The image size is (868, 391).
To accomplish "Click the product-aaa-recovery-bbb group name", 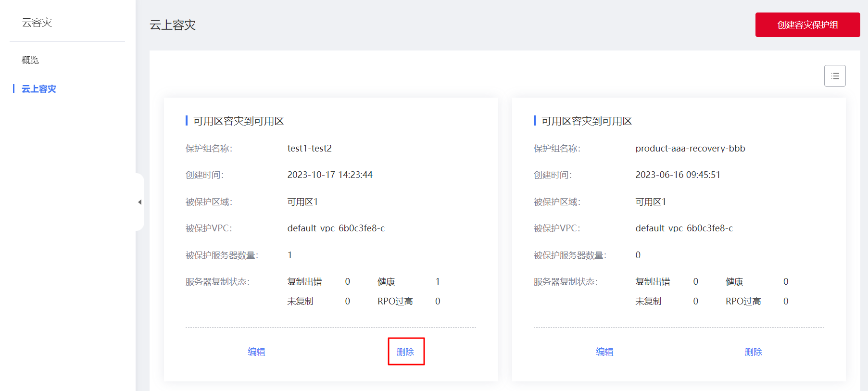I will 690,149.
